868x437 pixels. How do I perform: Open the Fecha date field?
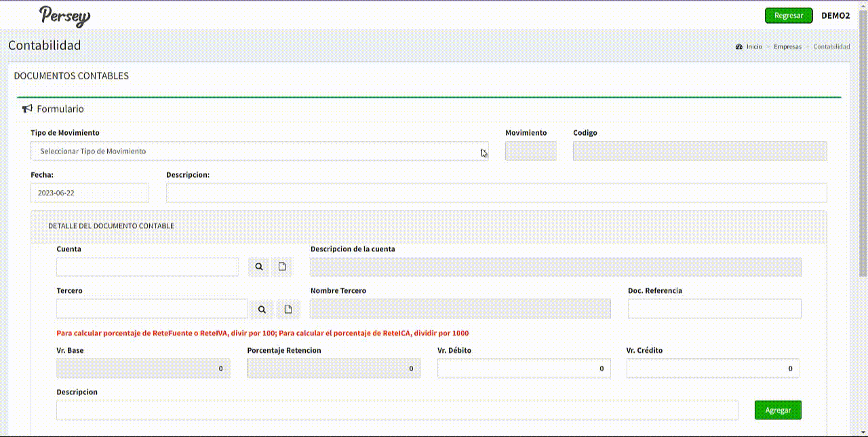pos(90,193)
